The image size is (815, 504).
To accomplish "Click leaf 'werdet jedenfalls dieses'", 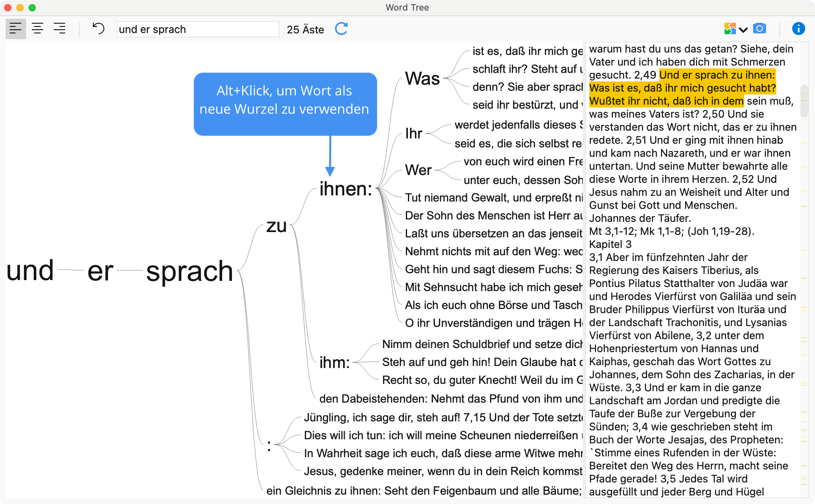I will pyautogui.click(x=519, y=125).
